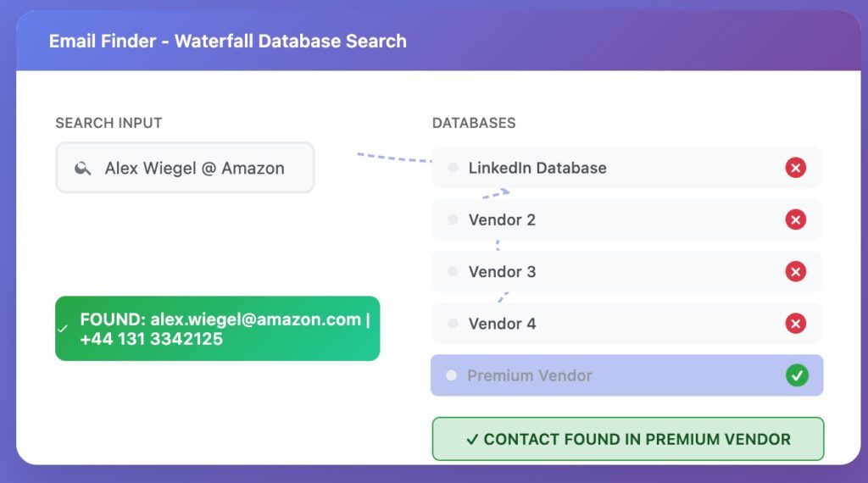Click the small checkmark in FOUND banner
This screenshot has height=483, width=868.
tap(63, 329)
